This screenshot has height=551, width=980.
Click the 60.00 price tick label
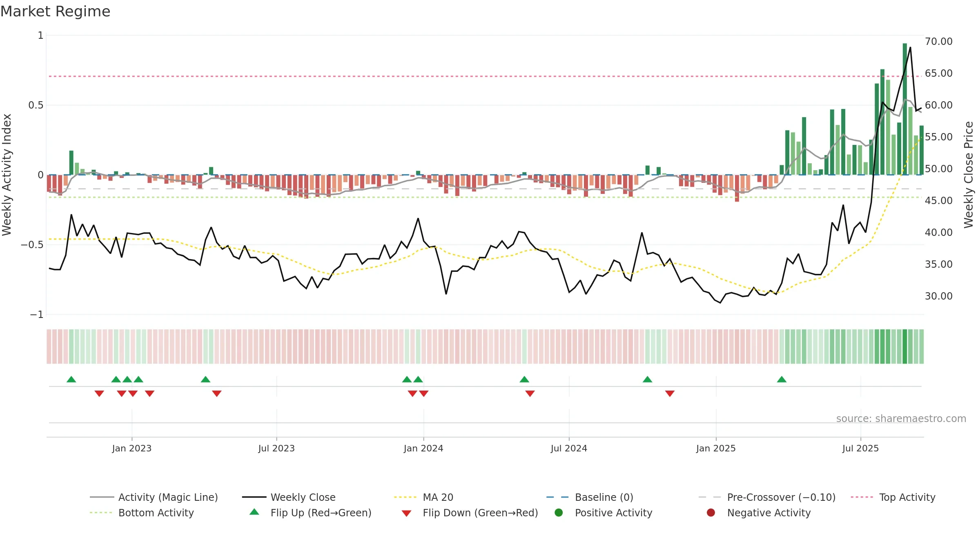[939, 105]
